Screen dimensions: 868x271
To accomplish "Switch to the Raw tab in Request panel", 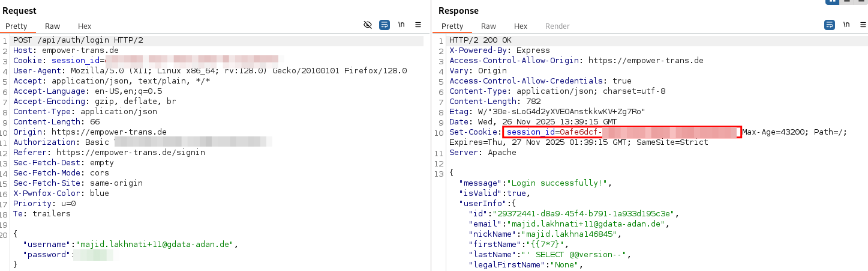I will tap(53, 26).
